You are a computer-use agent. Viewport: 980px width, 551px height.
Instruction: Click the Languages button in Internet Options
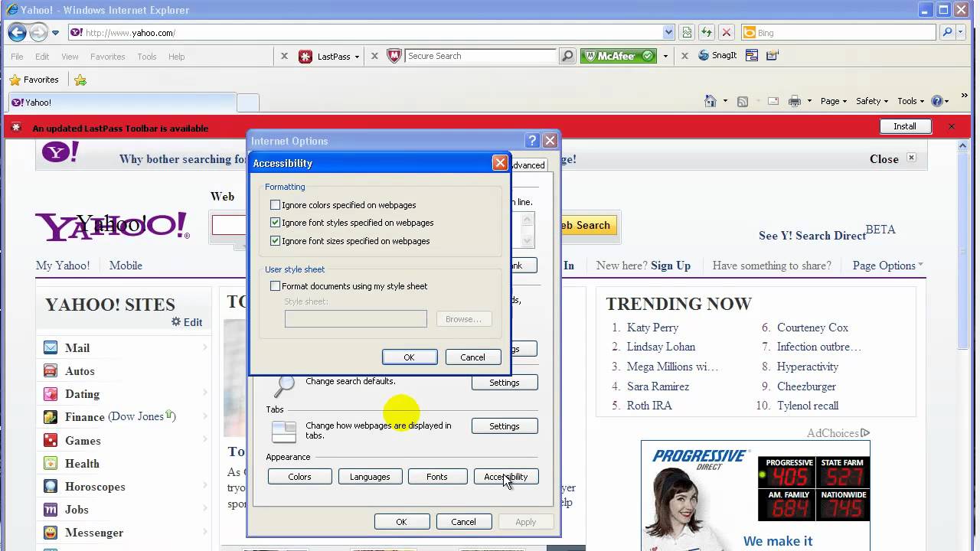pyautogui.click(x=370, y=477)
